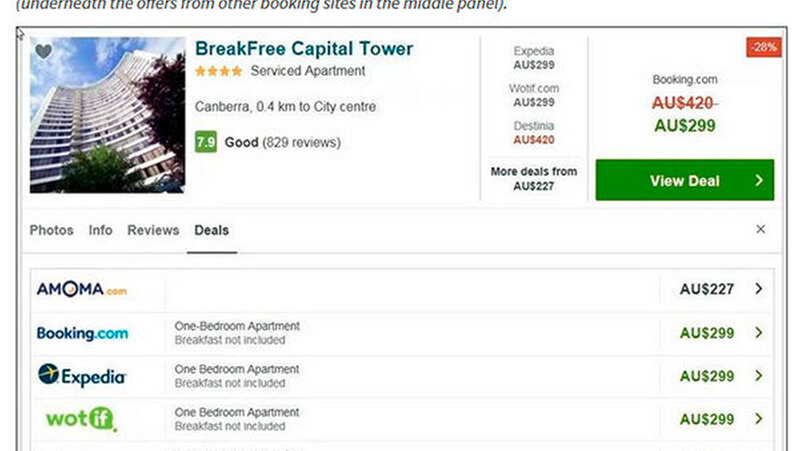Select the Deals tab
Image resolution: width=800 pixels, height=451 pixels.
point(211,230)
